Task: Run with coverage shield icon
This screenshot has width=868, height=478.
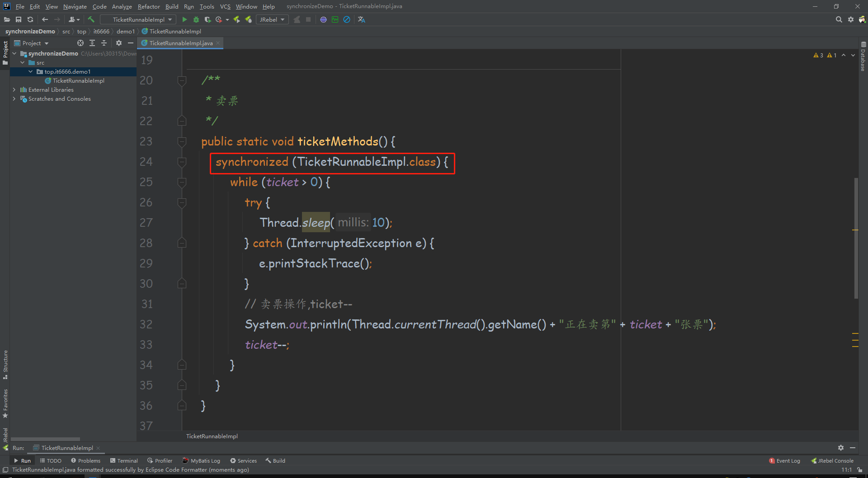Action: pos(208,19)
